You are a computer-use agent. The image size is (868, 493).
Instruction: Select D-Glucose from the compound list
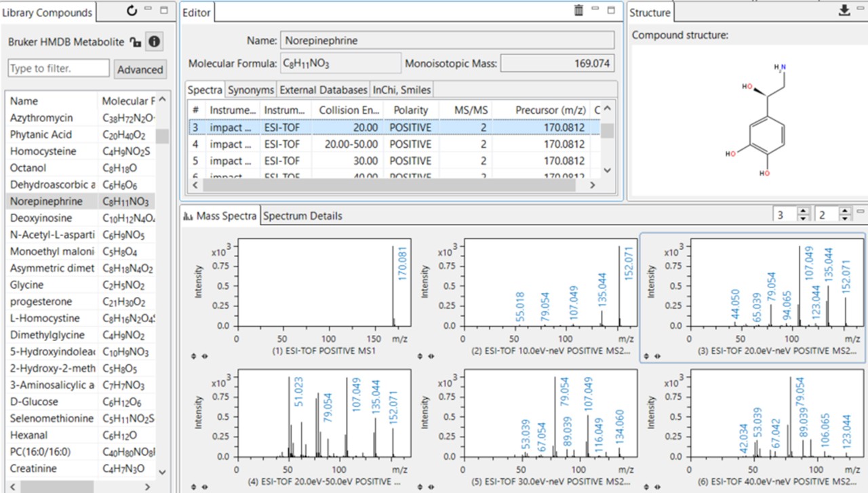[x=36, y=402]
